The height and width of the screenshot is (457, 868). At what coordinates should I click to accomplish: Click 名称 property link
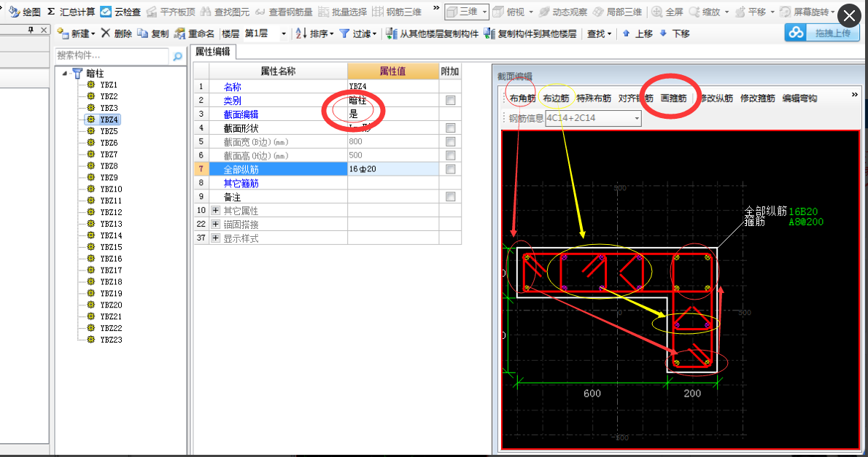pos(233,87)
